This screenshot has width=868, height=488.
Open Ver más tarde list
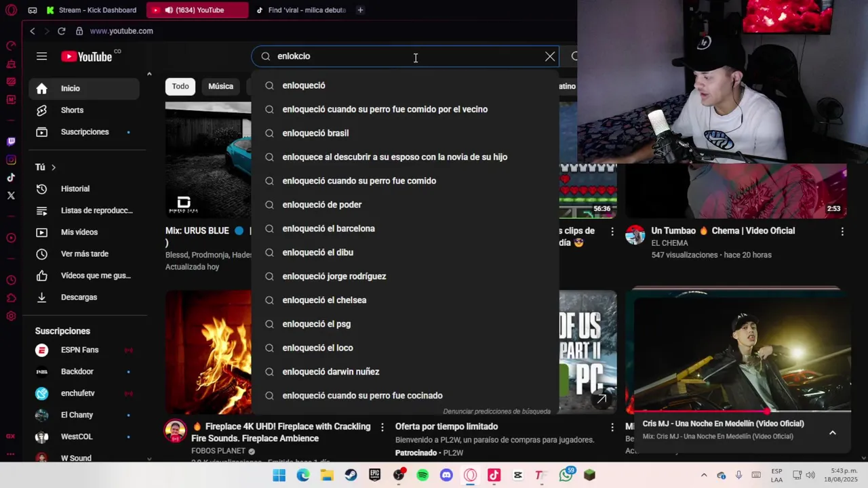pyautogui.click(x=84, y=253)
